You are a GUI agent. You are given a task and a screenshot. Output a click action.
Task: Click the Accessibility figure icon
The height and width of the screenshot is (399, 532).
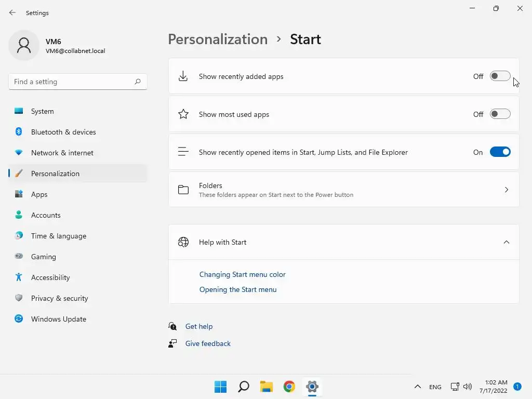click(x=19, y=277)
